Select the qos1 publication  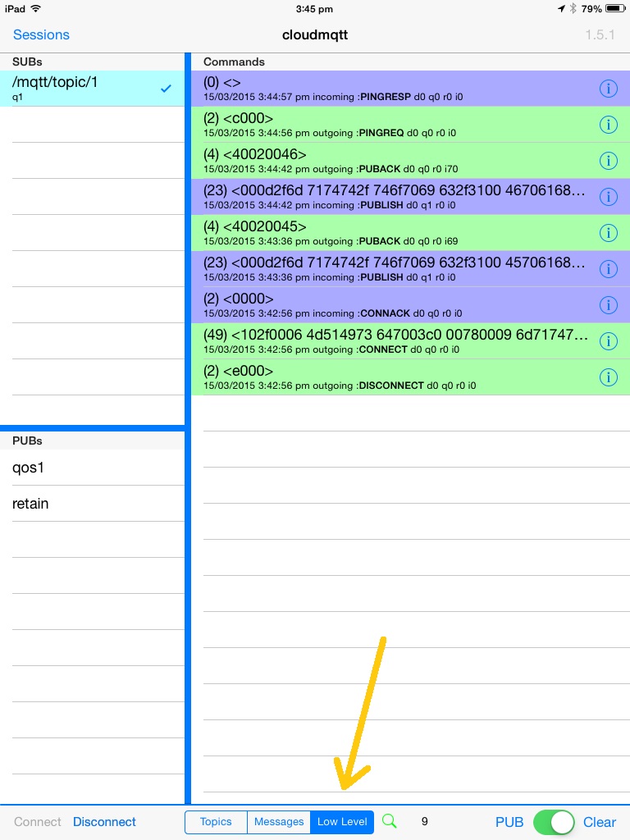(x=90, y=468)
